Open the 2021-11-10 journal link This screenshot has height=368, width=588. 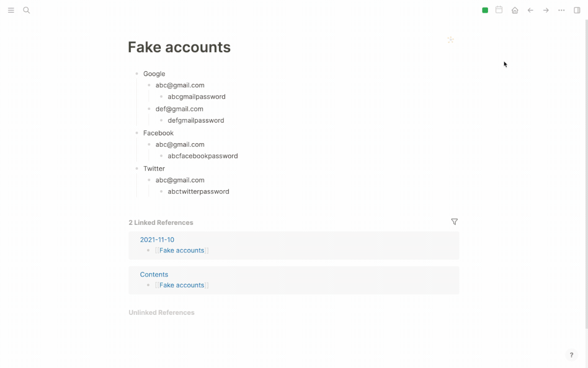pos(157,240)
